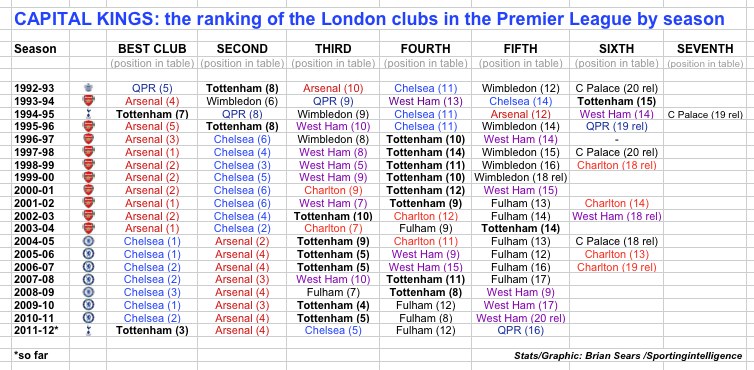Select the cell Tottenham (3) in 2011-12

[152, 331]
